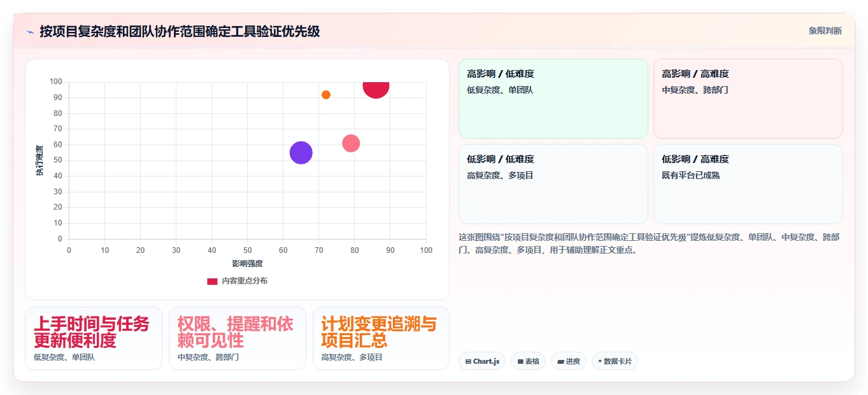Select the small orange bubble in chart
Viewport: 868px width, 395px height.
[x=326, y=95]
